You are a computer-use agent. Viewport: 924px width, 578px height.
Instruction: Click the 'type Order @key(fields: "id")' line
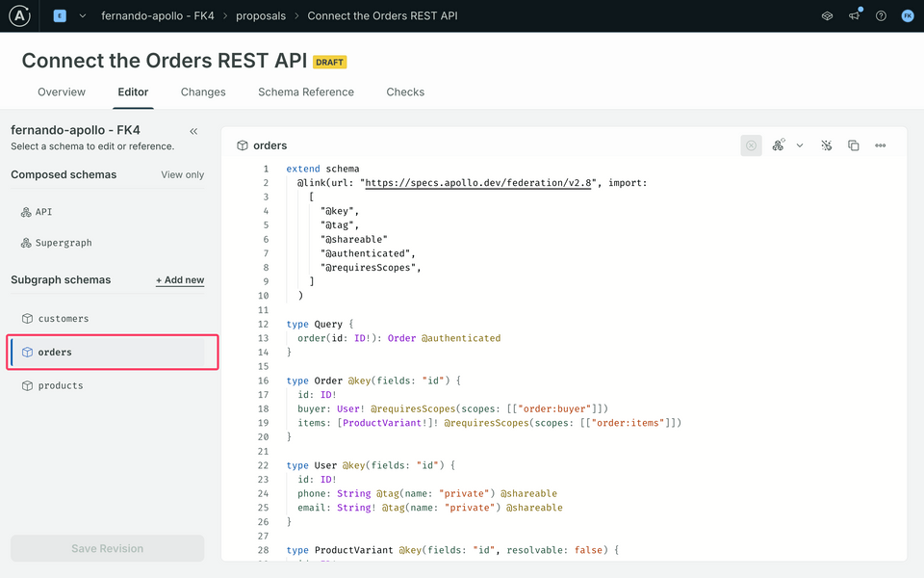pos(373,381)
